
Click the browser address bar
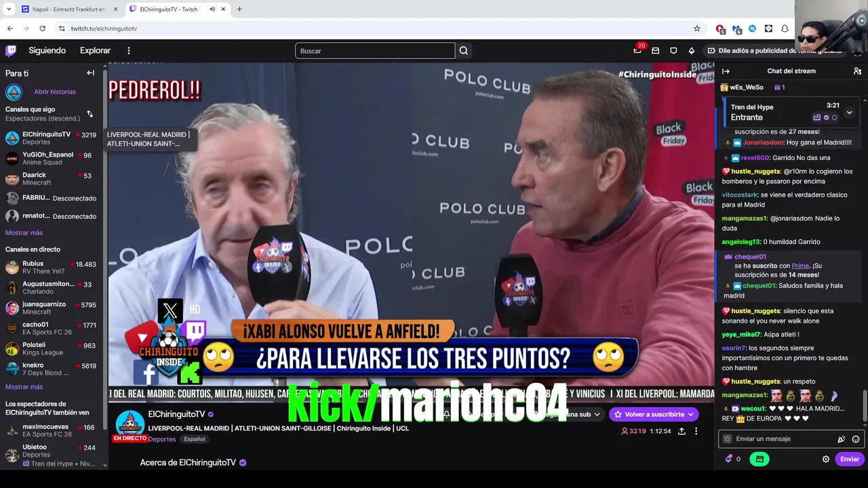380,28
